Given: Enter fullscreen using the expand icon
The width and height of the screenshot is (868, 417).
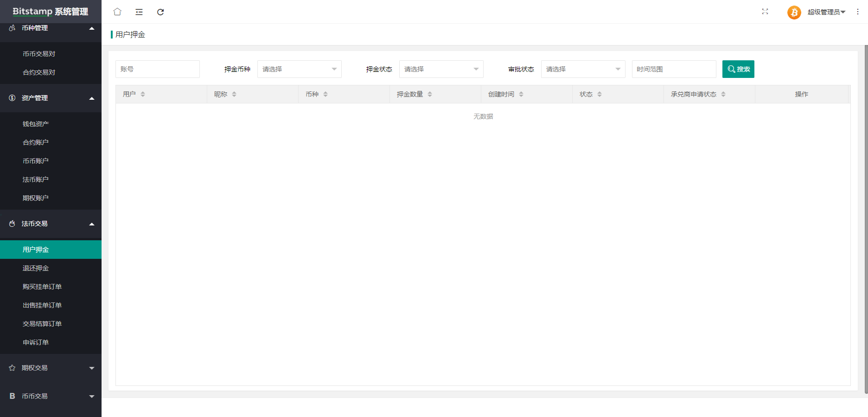Looking at the screenshot, I should [765, 12].
